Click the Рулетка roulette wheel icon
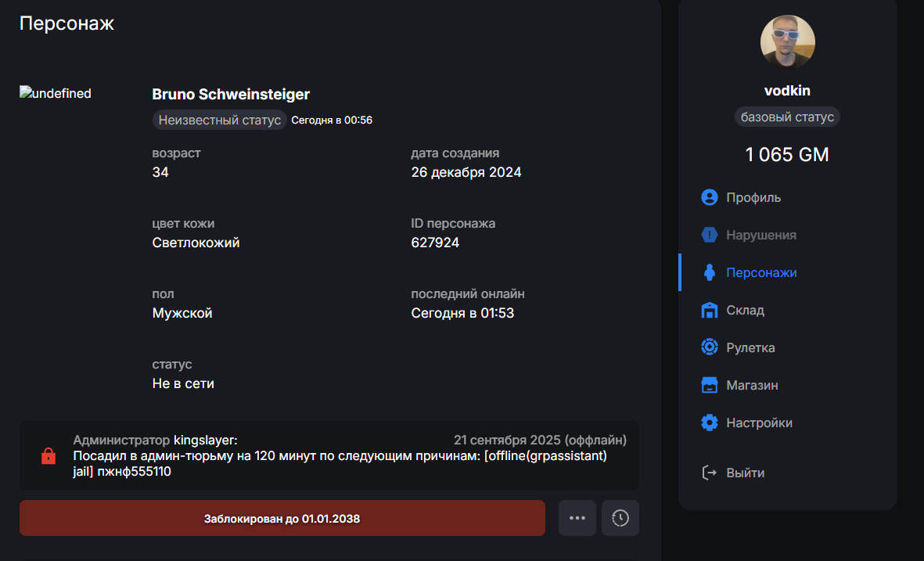Screen dimensions: 924x561 710,347
